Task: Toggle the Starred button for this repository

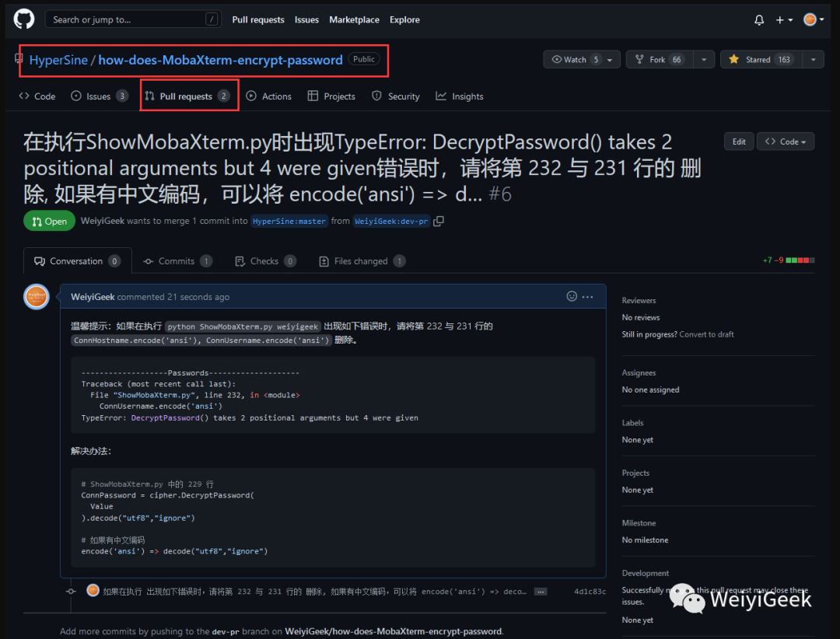Action: (761, 59)
